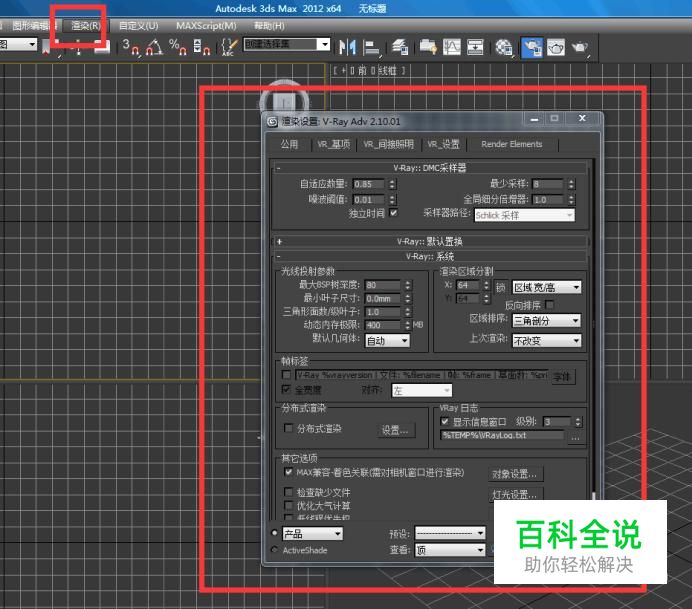Image resolution: width=692 pixels, height=609 pixels.
Task: Toggle the independent time checkbox in DMC sampler
Action: pyautogui.click(x=393, y=213)
